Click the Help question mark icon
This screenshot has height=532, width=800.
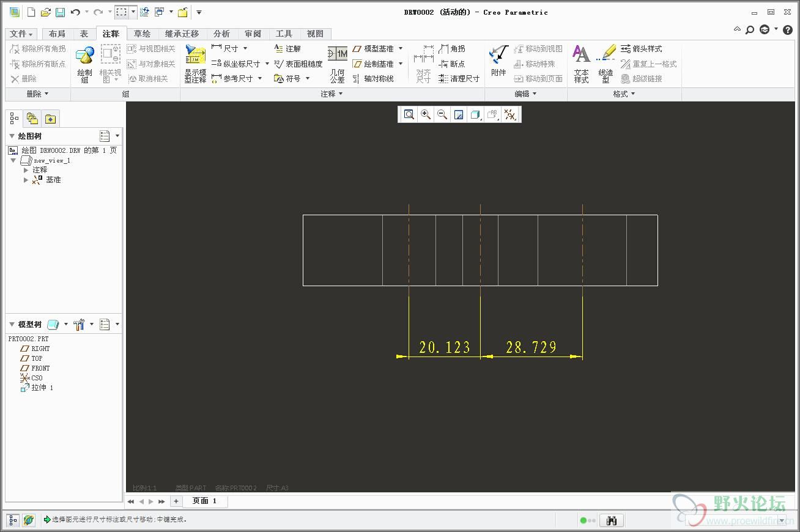(788, 29)
